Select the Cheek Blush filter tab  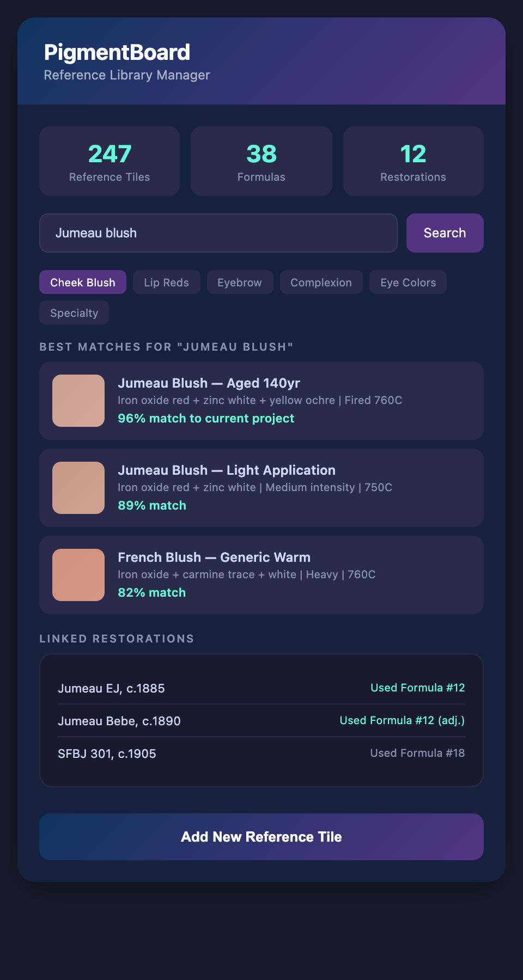[83, 283]
